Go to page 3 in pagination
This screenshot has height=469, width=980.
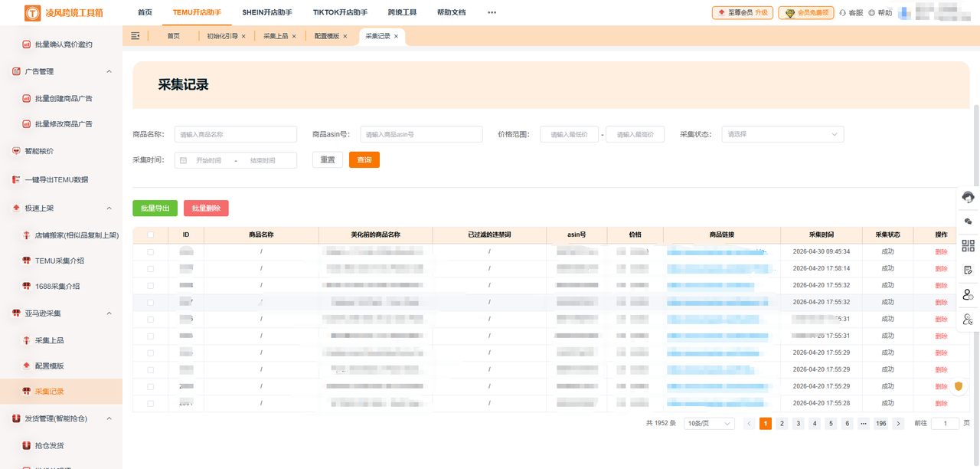(x=798, y=423)
